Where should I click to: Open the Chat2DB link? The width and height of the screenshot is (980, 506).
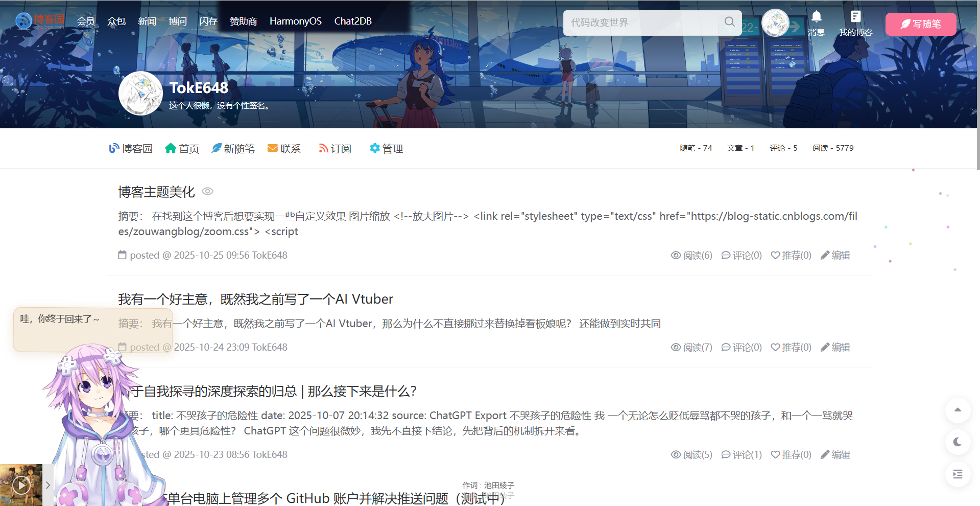pos(353,21)
